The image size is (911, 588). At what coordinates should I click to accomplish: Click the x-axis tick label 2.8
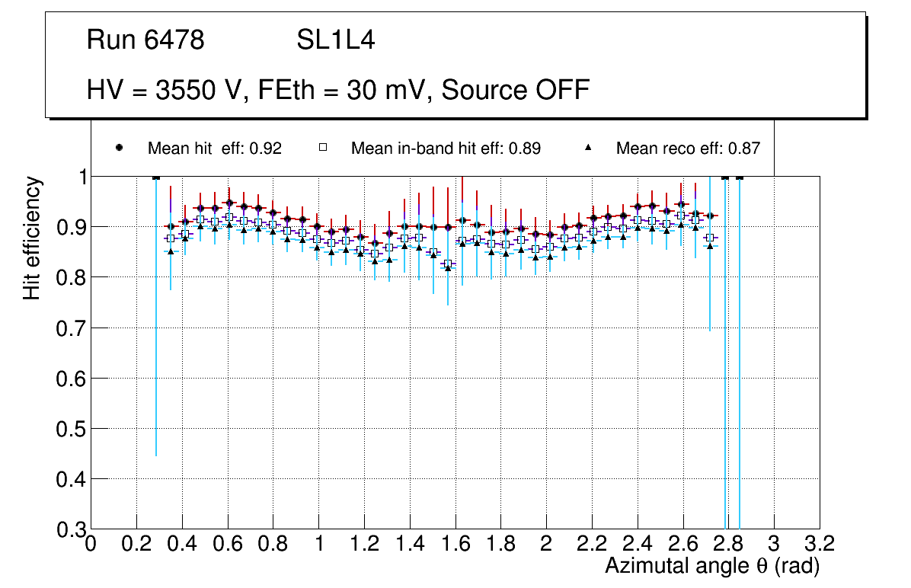pos(728,544)
